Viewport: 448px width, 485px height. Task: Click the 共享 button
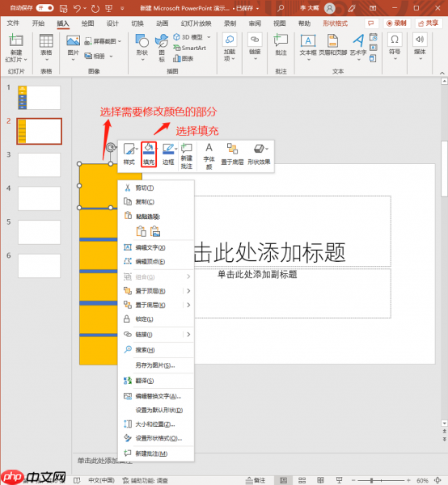point(429,23)
